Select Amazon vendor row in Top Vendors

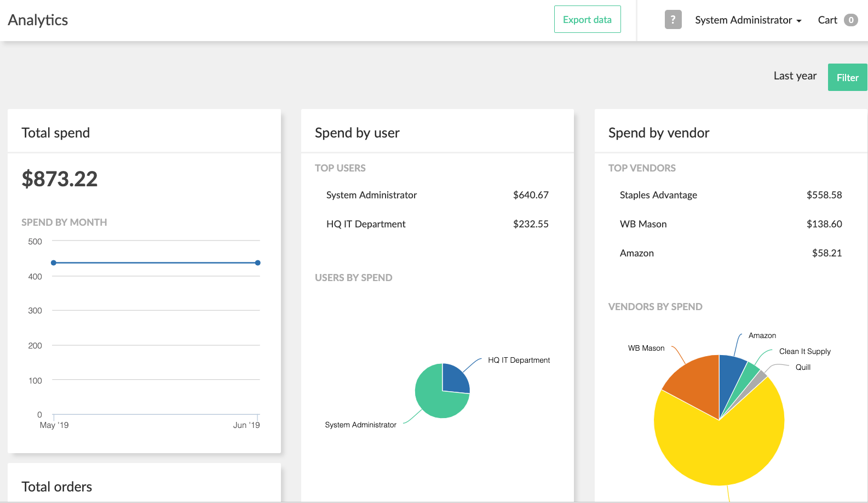pyautogui.click(x=731, y=253)
